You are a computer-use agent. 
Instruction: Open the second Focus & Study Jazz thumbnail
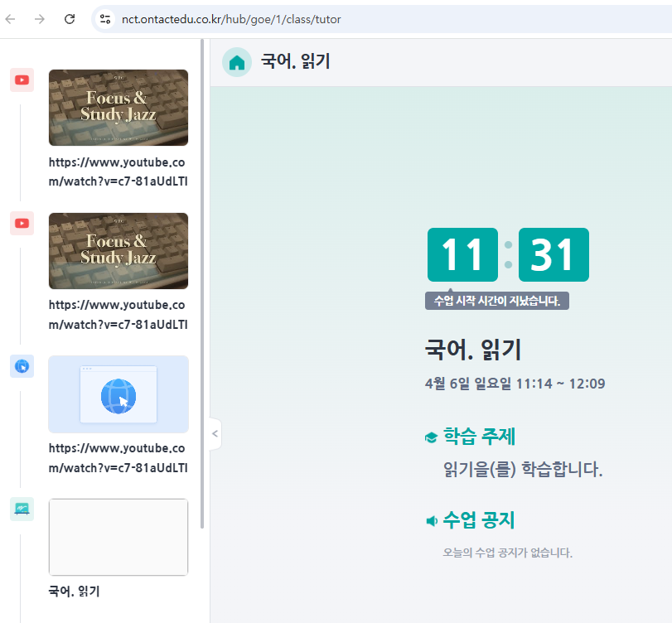pos(118,251)
